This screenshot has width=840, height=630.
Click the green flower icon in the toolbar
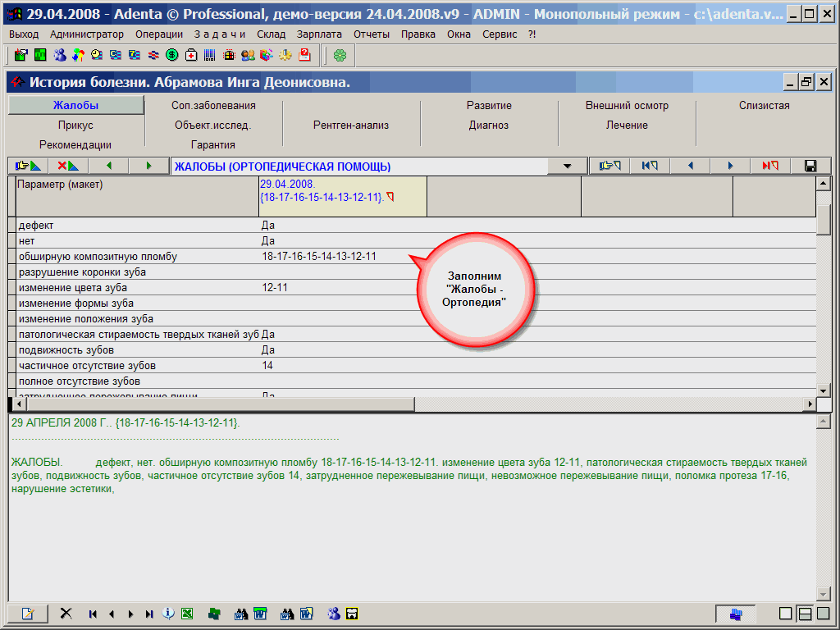point(340,55)
